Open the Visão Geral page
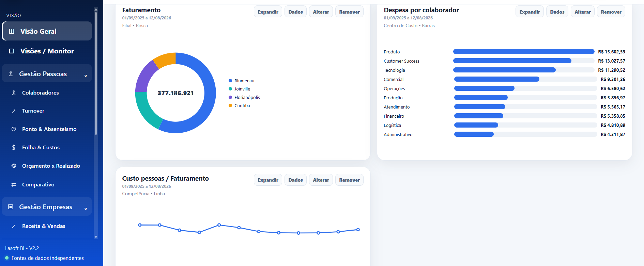 point(47,31)
